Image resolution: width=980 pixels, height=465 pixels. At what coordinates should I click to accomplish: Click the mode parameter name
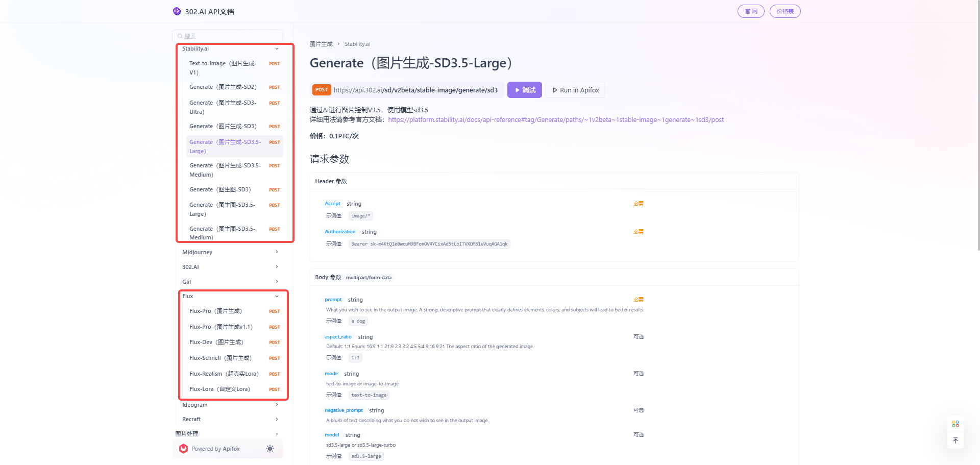point(331,374)
